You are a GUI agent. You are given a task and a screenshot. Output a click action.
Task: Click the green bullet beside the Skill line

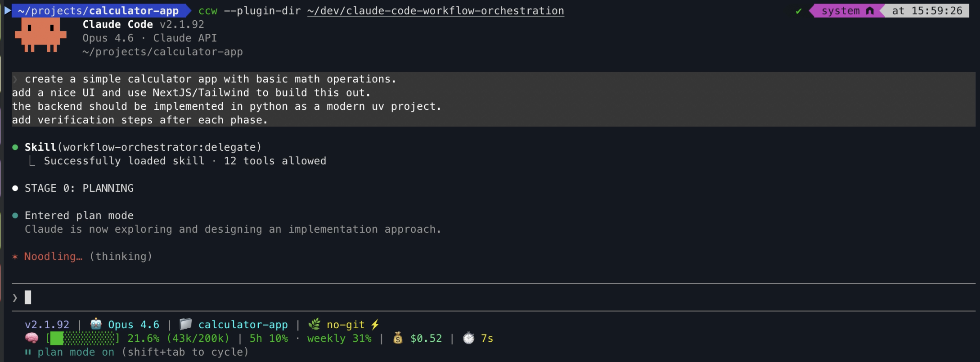point(15,147)
